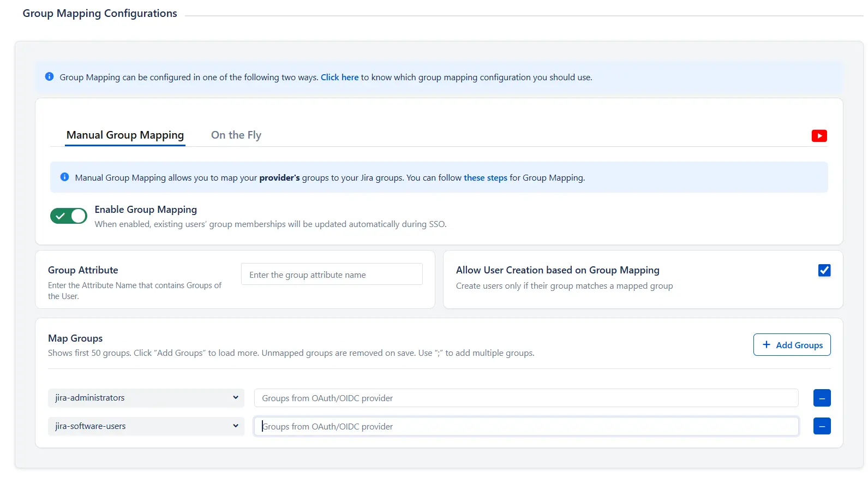Click the 'Group Mapping Configurations' heading
868x483 pixels.
point(100,13)
